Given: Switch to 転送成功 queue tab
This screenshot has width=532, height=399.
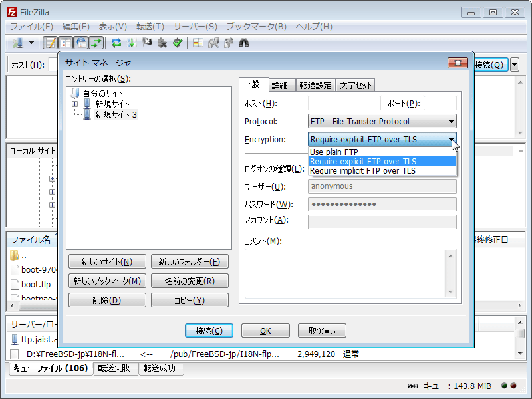Looking at the screenshot, I should pyautogui.click(x=160, y=368).
